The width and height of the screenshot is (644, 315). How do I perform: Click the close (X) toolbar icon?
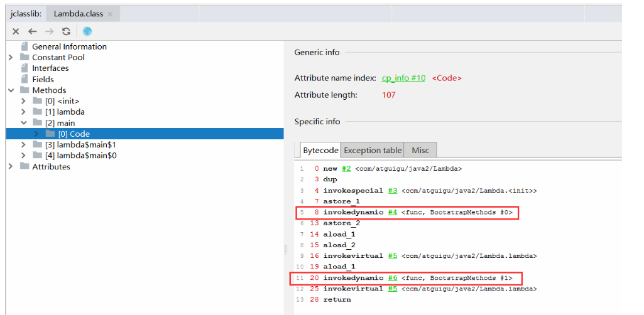coord(16,31)
